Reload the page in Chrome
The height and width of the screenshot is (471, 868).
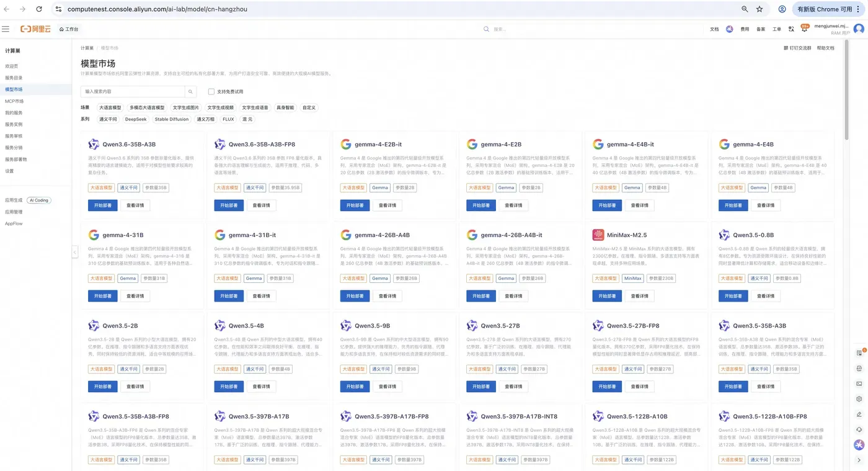pyautogui.click(x=39, y=9)
